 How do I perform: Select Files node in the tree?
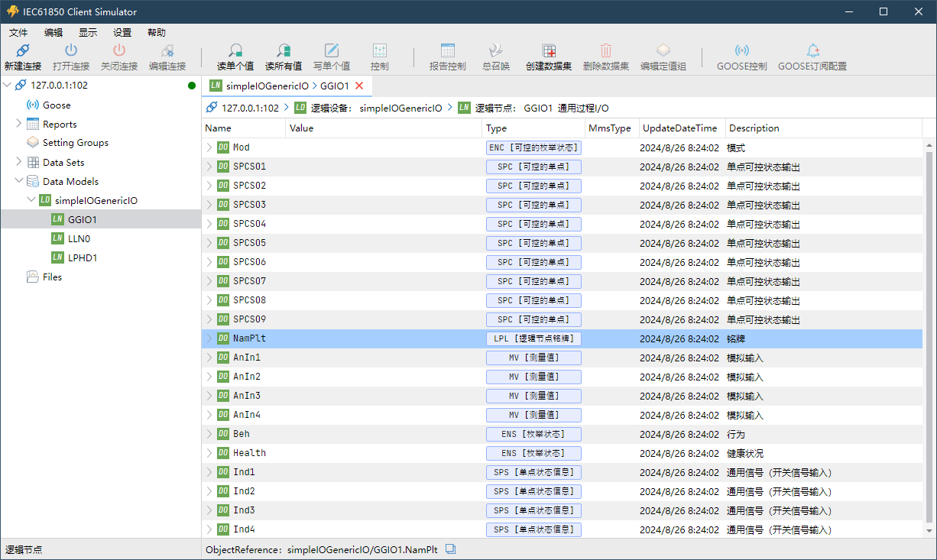point(53,277)
